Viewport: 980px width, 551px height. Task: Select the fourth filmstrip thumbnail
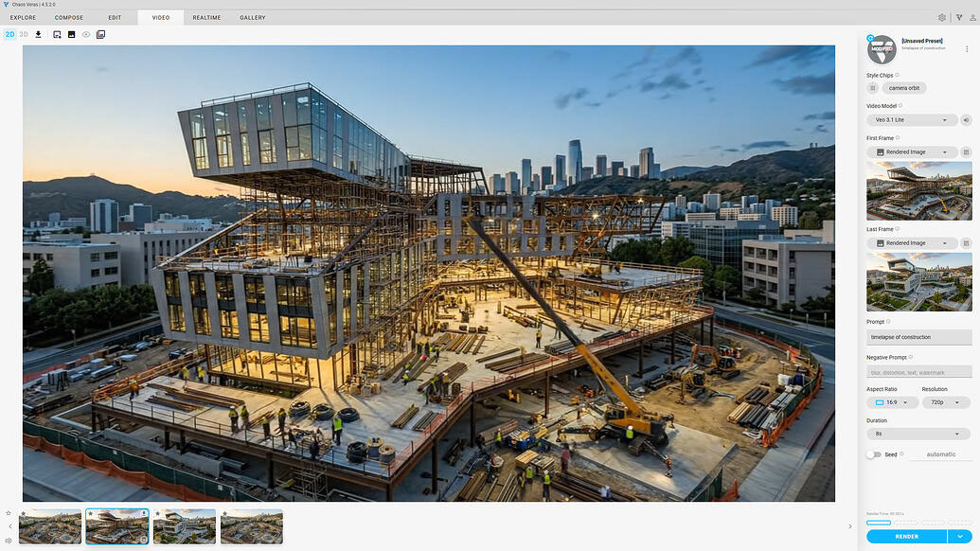point(251,526)
